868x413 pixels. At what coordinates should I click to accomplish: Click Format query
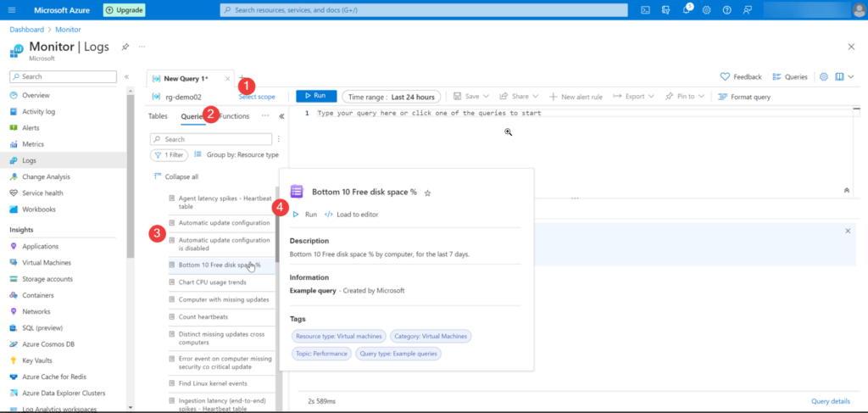tap(743, 97)
